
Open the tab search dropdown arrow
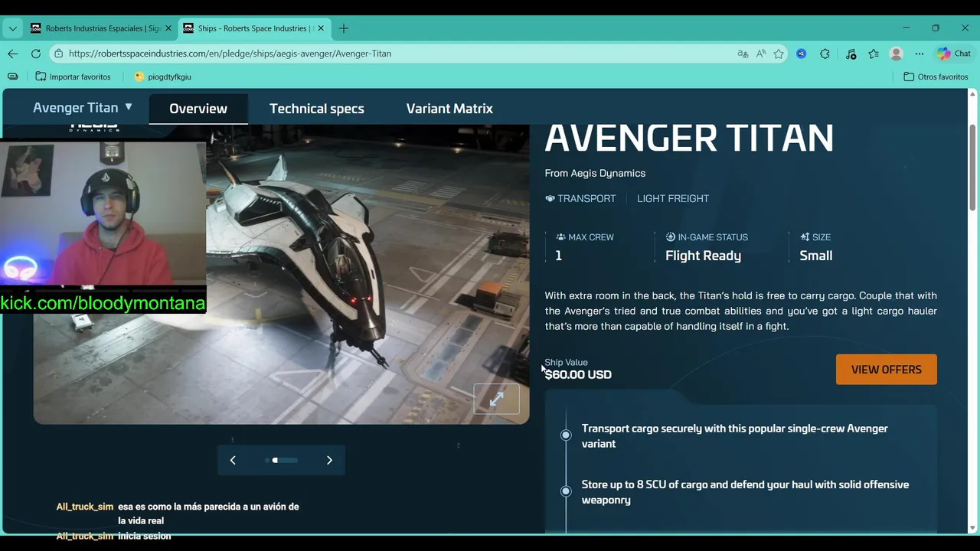coord(12,28)
